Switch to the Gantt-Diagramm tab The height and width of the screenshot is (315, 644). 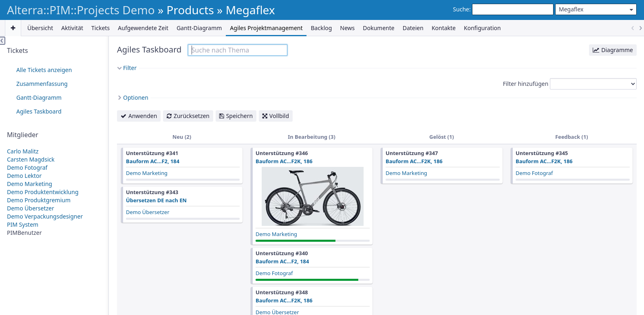point(199,28)
